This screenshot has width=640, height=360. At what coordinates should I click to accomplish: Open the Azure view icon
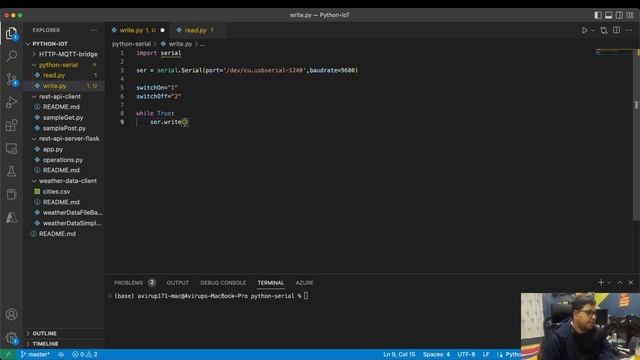point(11,218)
